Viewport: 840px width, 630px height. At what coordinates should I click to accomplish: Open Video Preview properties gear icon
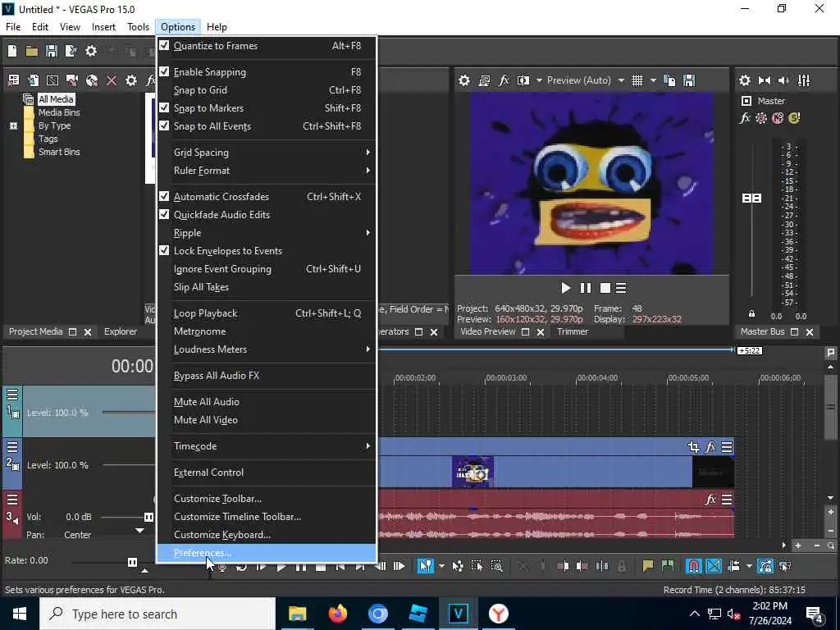(464, 80)
